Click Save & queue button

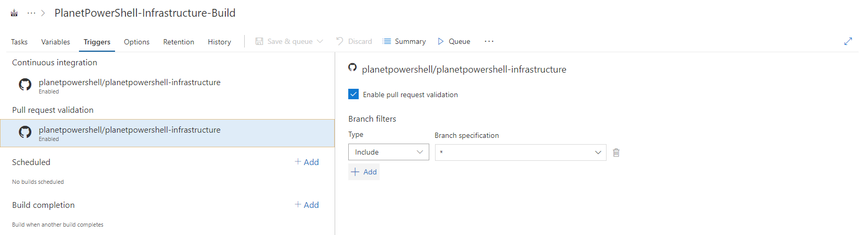[x=284, y=41]
